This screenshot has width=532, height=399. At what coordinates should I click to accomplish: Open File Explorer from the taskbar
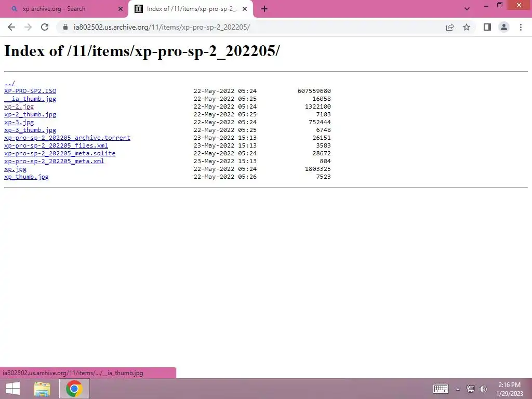point(42,389)
